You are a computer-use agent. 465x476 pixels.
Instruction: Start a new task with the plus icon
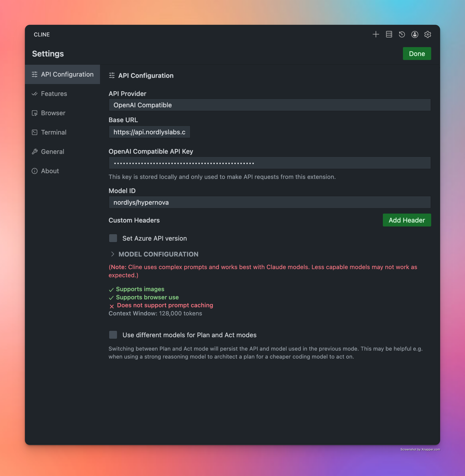click(376, 34)
